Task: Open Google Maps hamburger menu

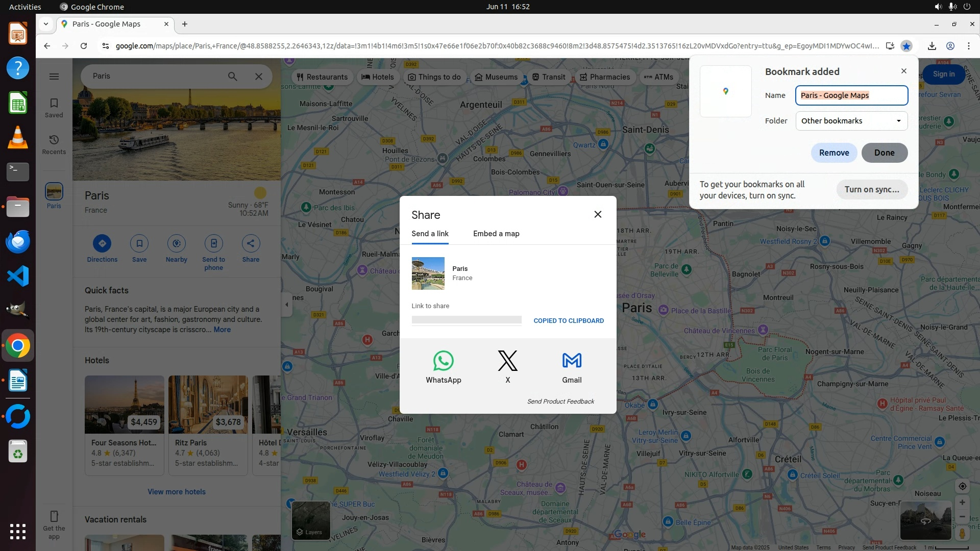Action: pyautogui.click(x=54, y=77)
